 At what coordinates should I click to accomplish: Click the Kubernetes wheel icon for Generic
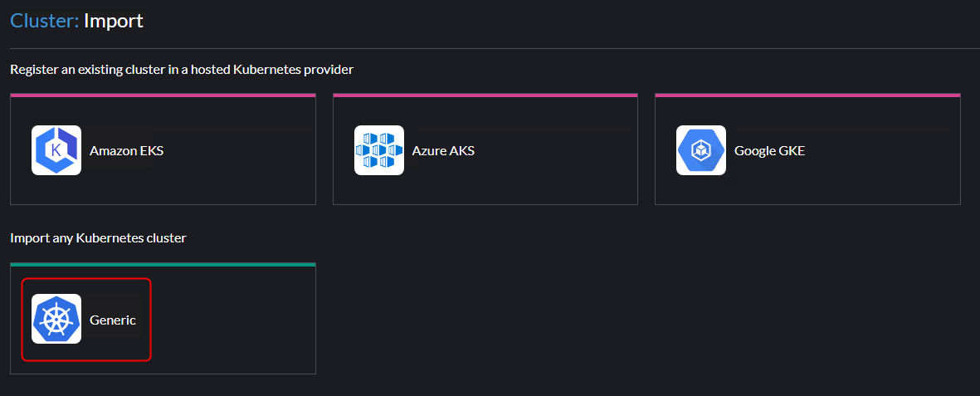tap(56, 319)
